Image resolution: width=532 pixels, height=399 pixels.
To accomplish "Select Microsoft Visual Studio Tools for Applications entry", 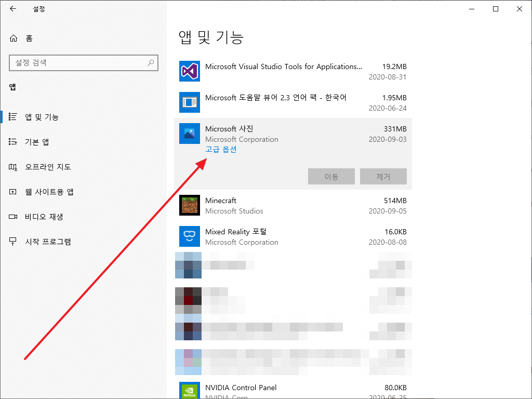I will (x=293, y=72).
